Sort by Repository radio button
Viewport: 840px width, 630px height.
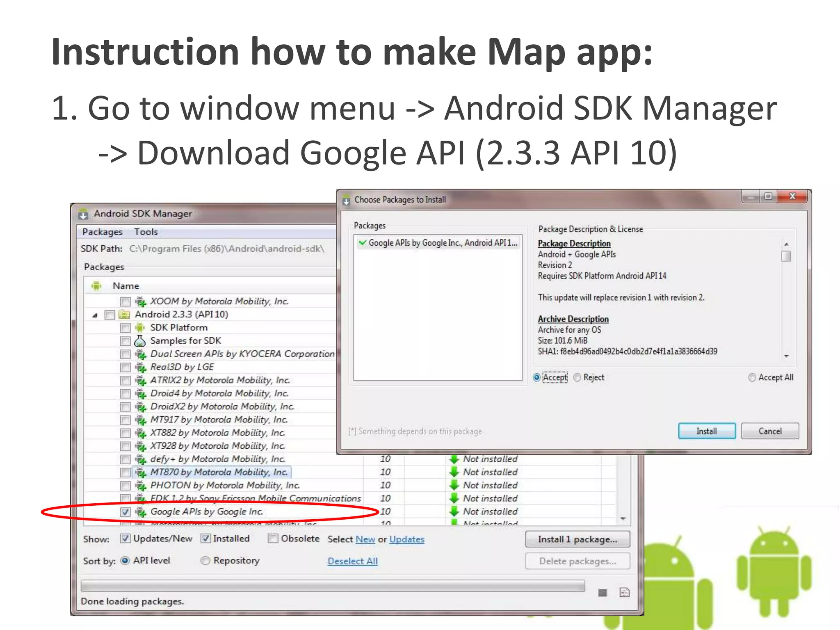tap(205, 561)
